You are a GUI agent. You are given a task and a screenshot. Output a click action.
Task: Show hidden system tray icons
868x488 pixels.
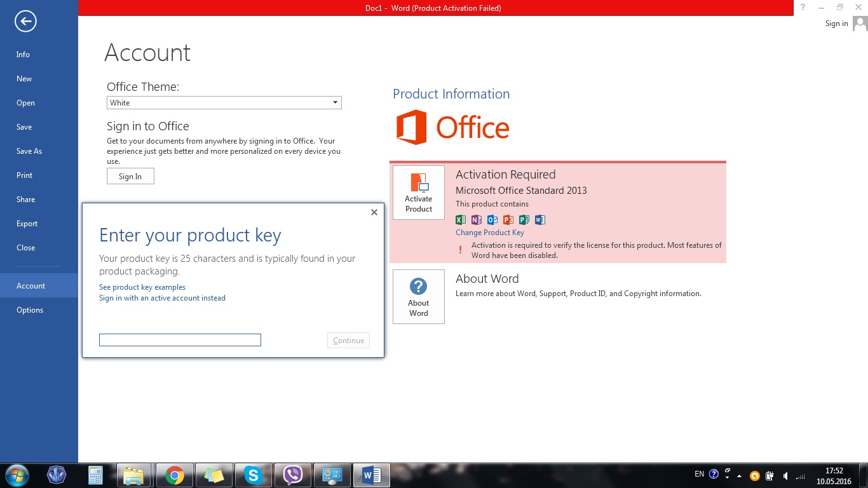coord(739,475)
